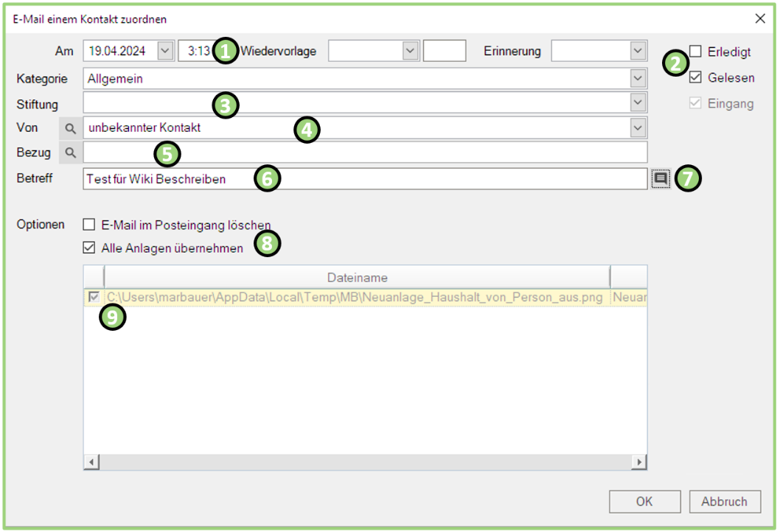Expand the Von contact dropdown
780x532 pixels.
[x=638, y=128]
